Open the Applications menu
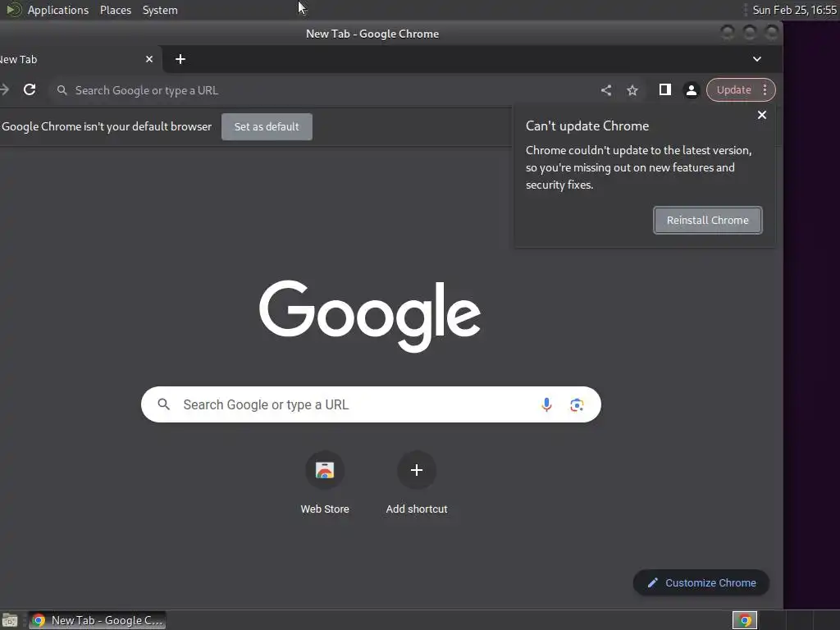840x630 pixels. click(x=58, y=10)
